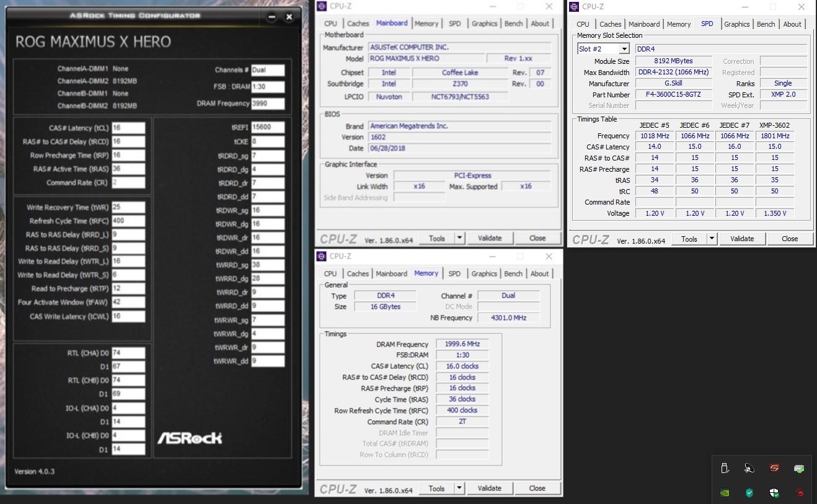Screen dimensions: 817x504
Task: Click the Close button in the Memory CPU-Z window
Action: pyautogui.click(x=537, y=489)
